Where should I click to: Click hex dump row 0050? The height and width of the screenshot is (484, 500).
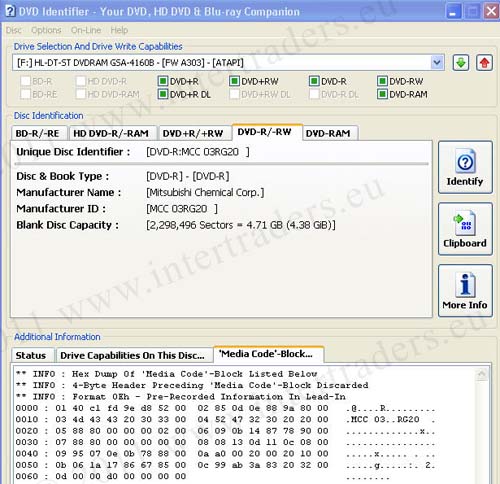pos(225,465)
